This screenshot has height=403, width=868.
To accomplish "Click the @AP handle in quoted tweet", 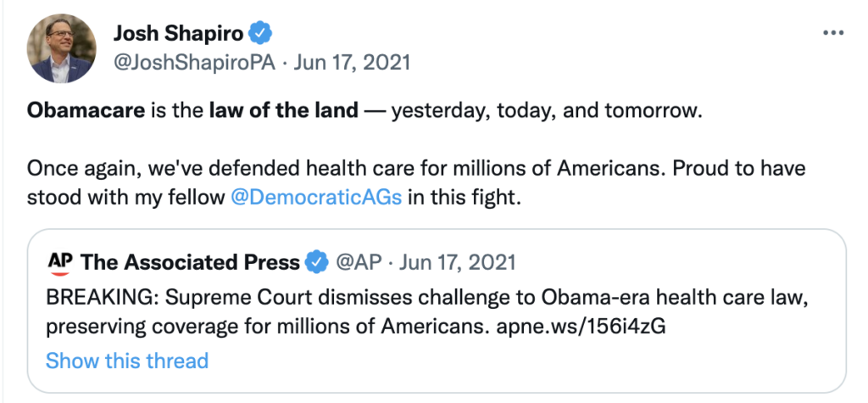I will point(355,262).
